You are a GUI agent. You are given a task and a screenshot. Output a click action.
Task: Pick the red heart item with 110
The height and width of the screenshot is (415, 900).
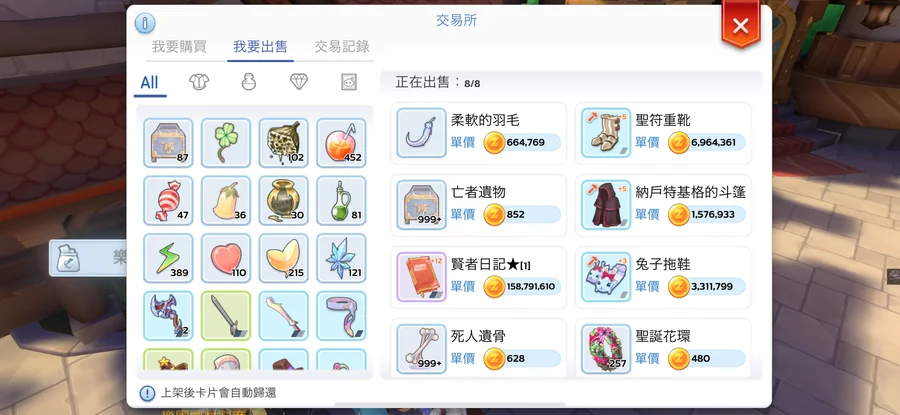[x=226, y=258]
